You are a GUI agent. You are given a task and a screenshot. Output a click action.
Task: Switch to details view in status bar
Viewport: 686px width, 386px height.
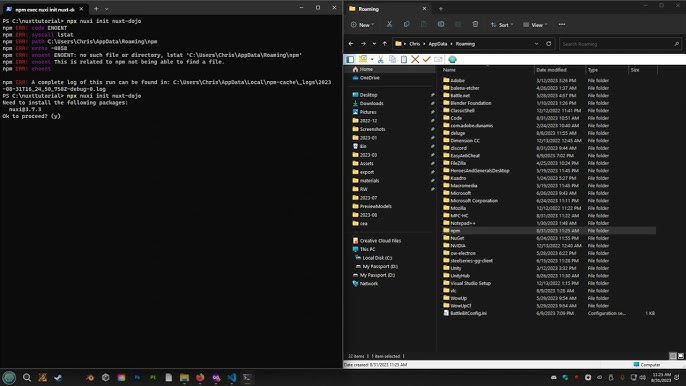click(x=673, y=356)
